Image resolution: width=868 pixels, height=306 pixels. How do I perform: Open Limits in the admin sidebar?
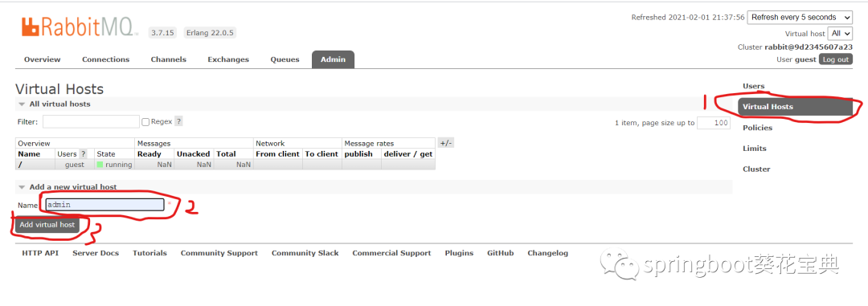pyautogui.click(x=755, y=149)
